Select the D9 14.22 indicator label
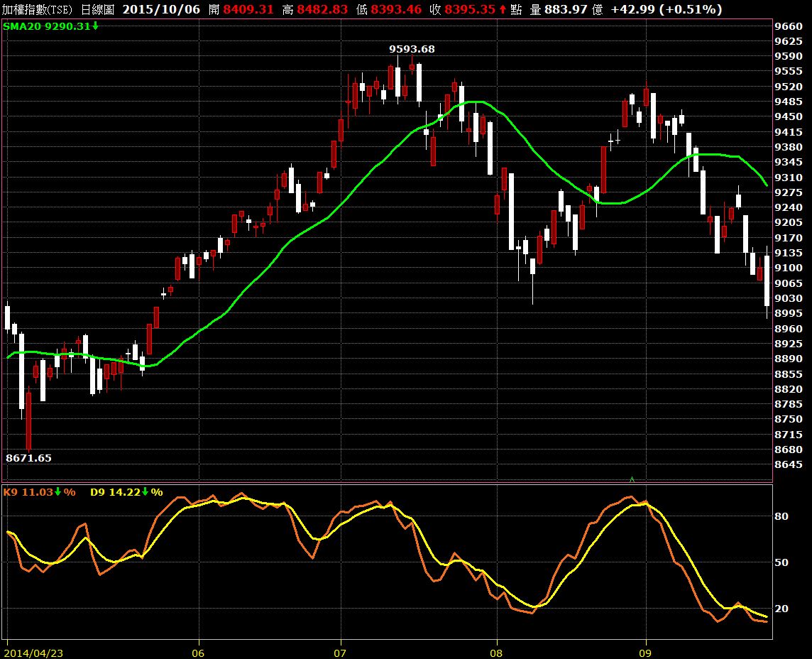The width and height of the screenshot is (812, 659). [x=116, y=491]
